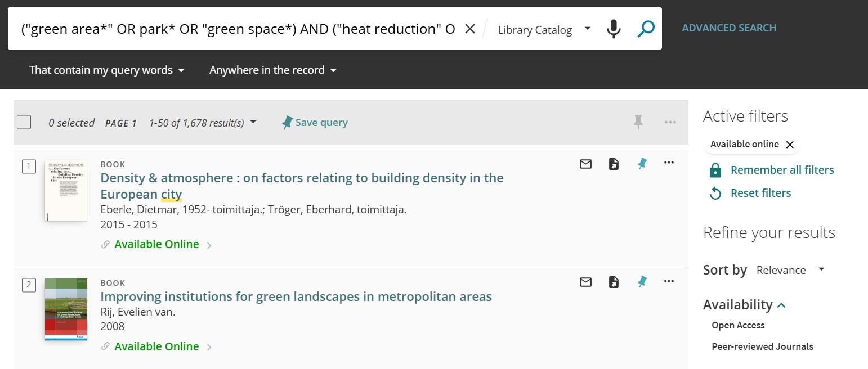Start voice search with the microphone icon
Screen dimensions: 868x369
(x=614, y=29)
